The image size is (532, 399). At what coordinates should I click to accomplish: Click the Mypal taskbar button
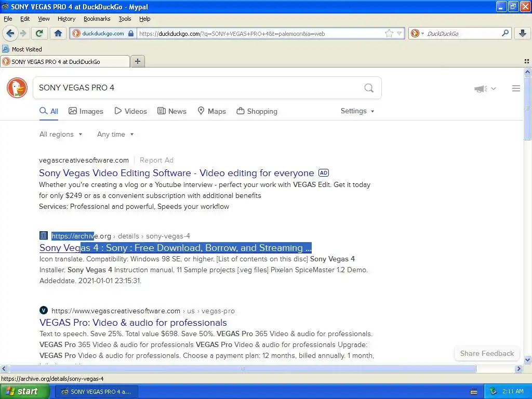(96, 392)
